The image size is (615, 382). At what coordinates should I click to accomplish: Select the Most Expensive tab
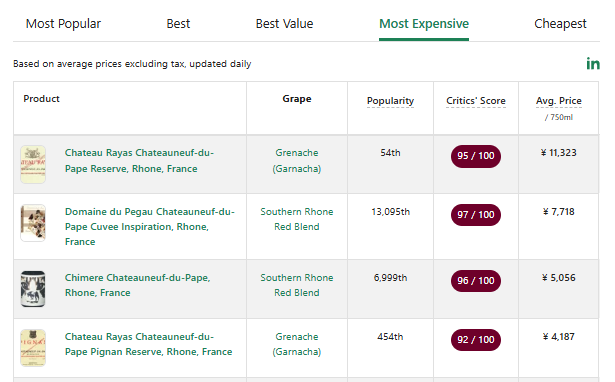tap(424, 24)
